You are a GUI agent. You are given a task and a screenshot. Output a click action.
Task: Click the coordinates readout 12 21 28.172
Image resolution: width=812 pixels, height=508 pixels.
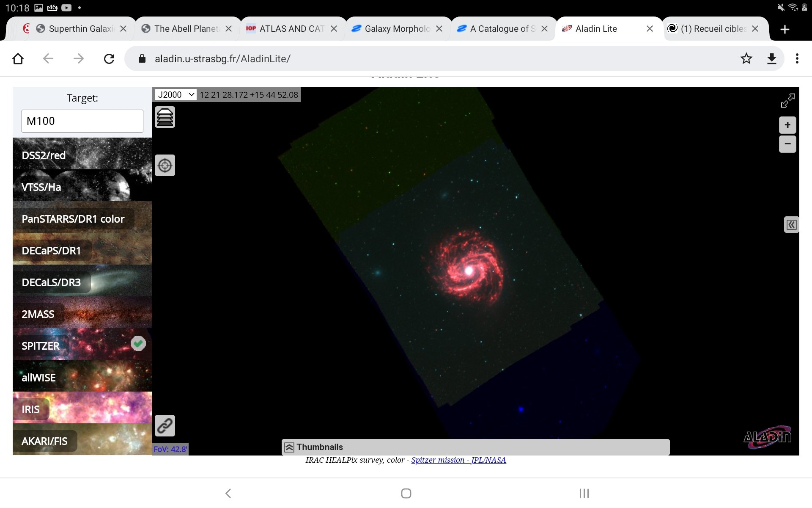coord(249,95)
